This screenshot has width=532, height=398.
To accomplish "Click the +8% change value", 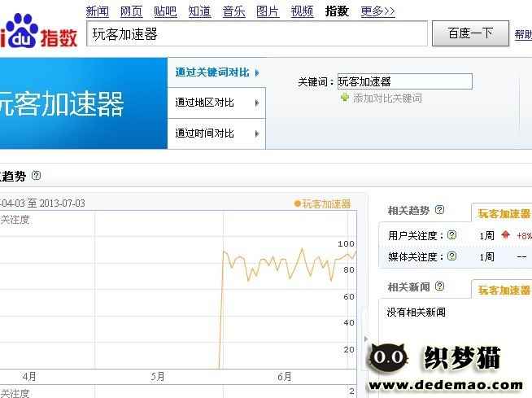I will (524, 235).
